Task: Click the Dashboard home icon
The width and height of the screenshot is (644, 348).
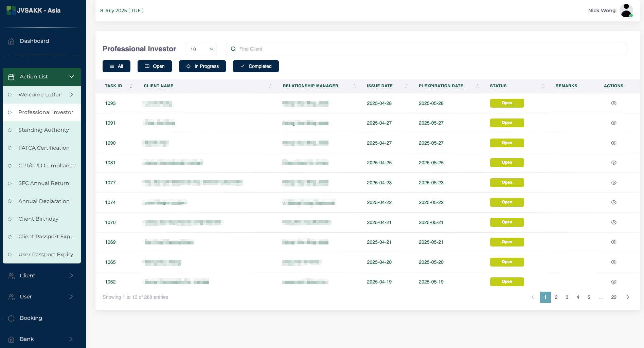Action: (x=11, y=41)
